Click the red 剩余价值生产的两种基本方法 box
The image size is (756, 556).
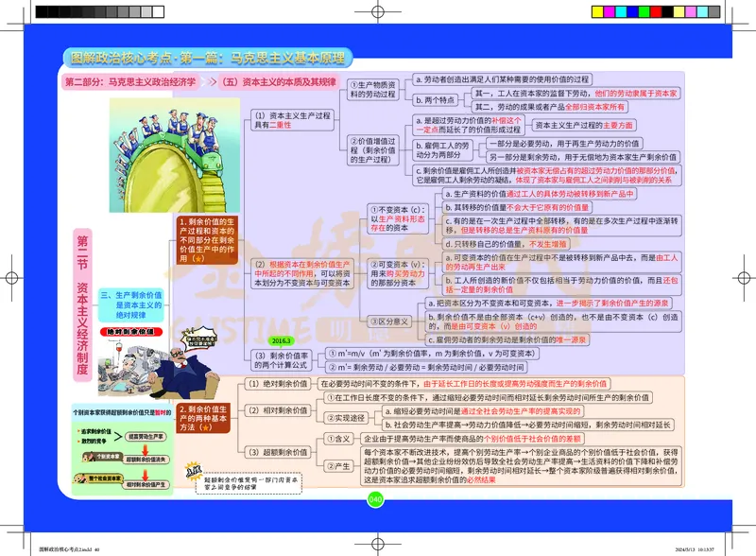204,418
